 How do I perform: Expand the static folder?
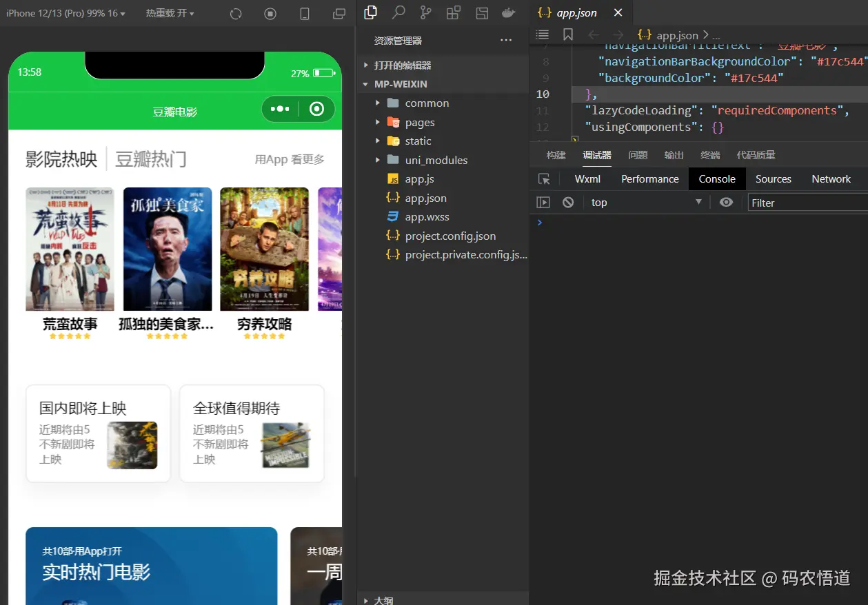(443, 141)
